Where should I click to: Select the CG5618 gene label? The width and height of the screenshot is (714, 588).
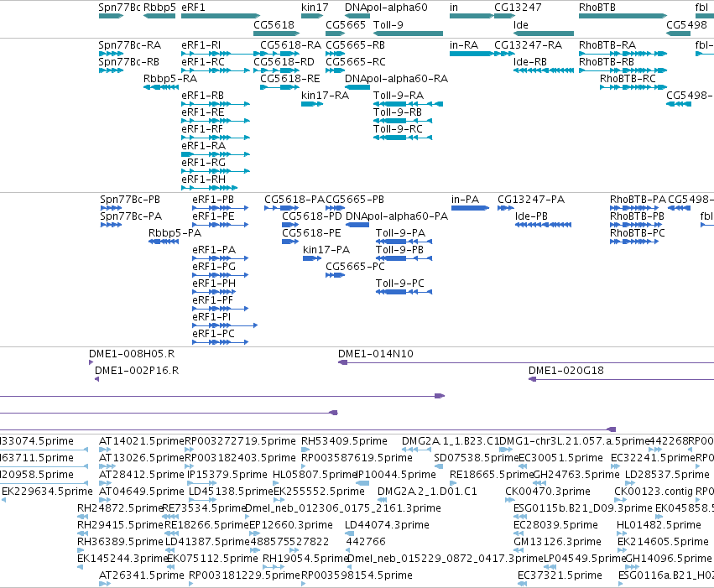tap(274, 25)
